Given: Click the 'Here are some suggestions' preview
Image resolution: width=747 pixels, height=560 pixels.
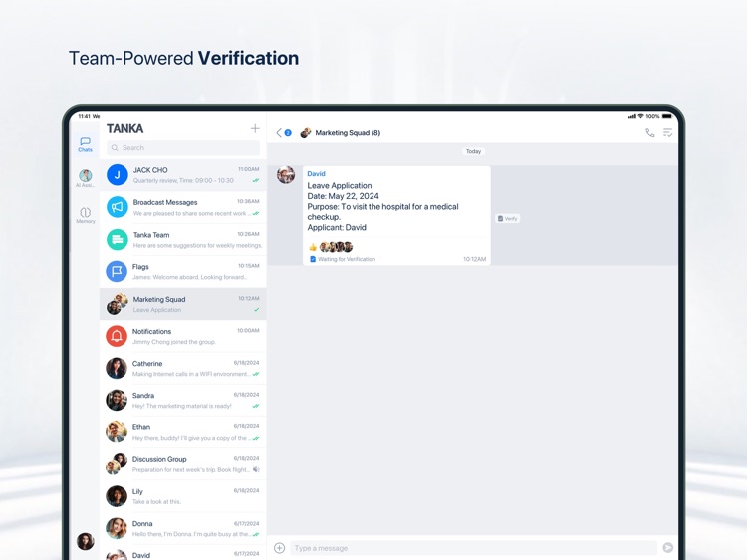Looking at the screenshot, I should (x=197, y=246).
